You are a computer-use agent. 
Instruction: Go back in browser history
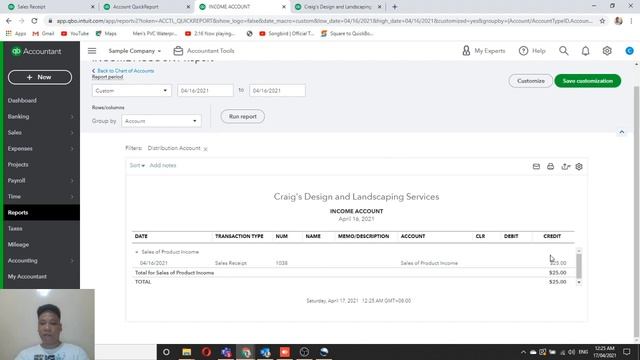(9, 20)
